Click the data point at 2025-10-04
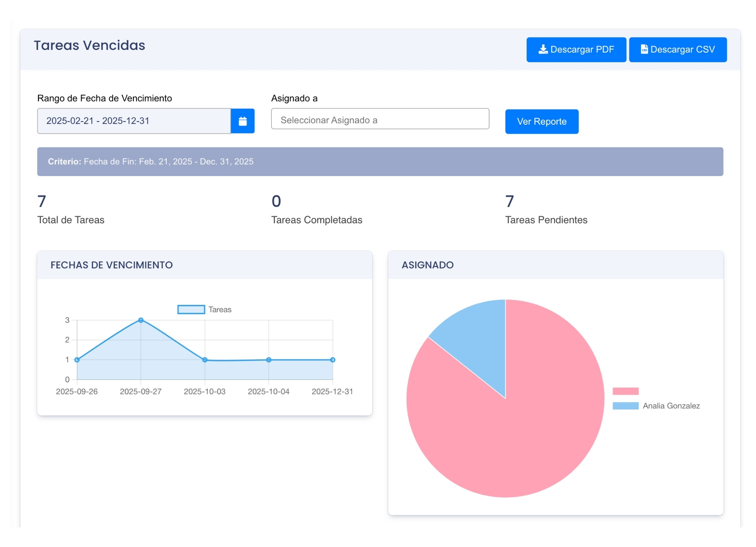This screenshot has height=547, width=756. coord(269,360)
